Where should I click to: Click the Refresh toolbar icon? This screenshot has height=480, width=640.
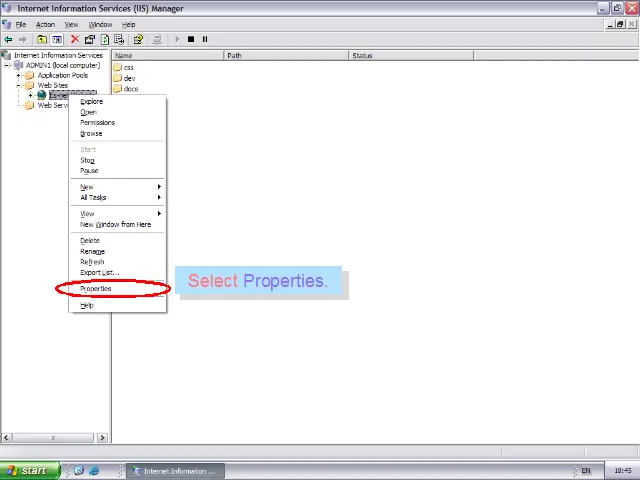click(x=105, y=39)
